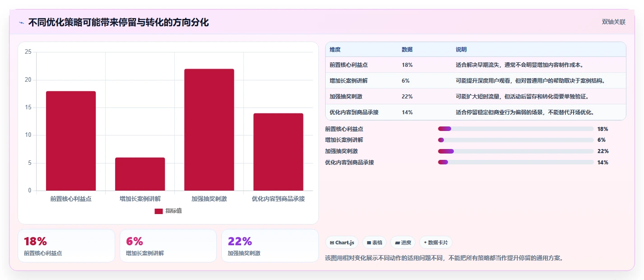The image size is (644, 280).
Task: Click the 增加长案例讲解 bar in chart
Action: point(140,174)
